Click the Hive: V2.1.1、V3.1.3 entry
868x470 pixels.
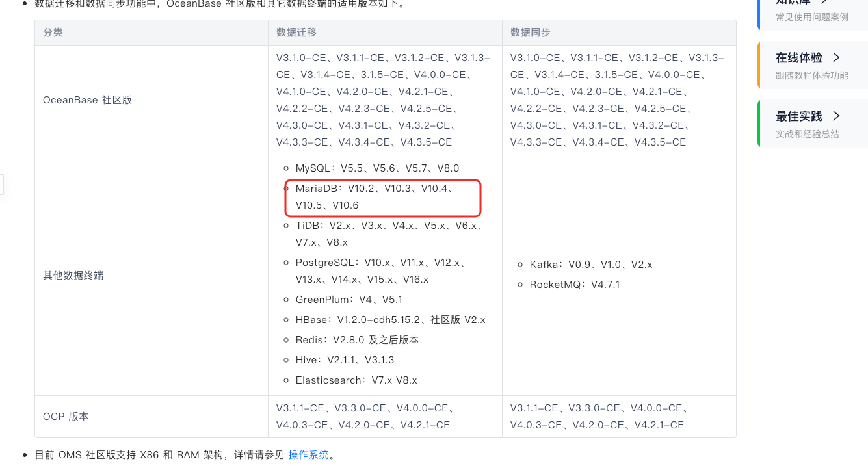(x=345, y=360)
